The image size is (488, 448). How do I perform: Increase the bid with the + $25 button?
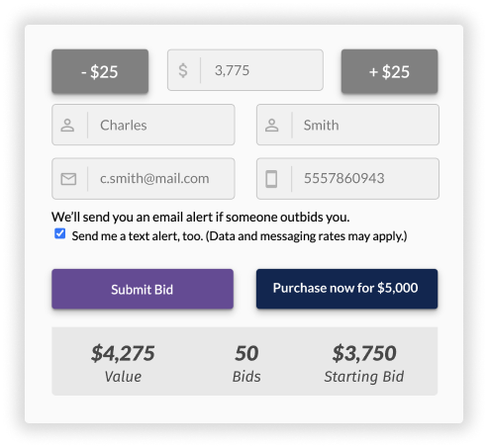pos(389,71)
